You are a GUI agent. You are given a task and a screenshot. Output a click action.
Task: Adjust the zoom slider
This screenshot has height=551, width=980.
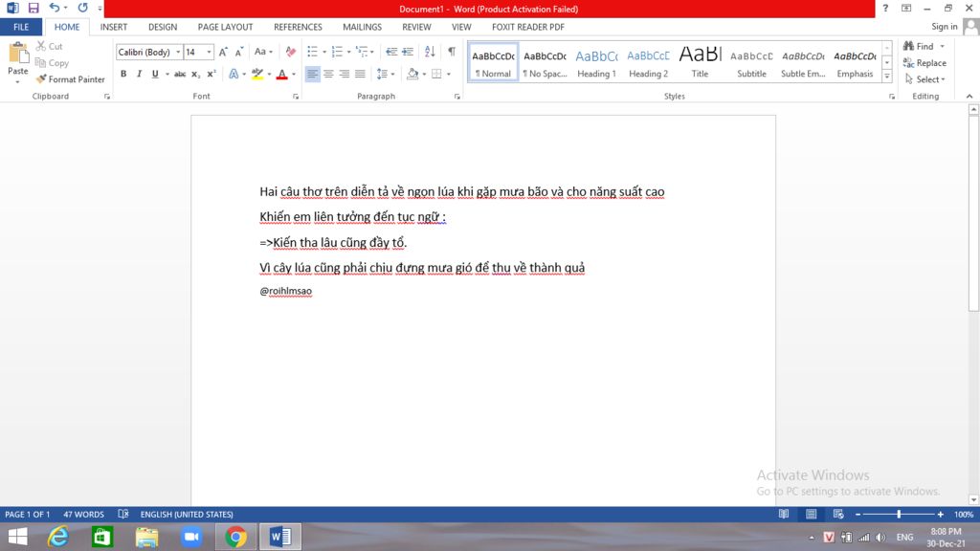click(x=899, y=514)
